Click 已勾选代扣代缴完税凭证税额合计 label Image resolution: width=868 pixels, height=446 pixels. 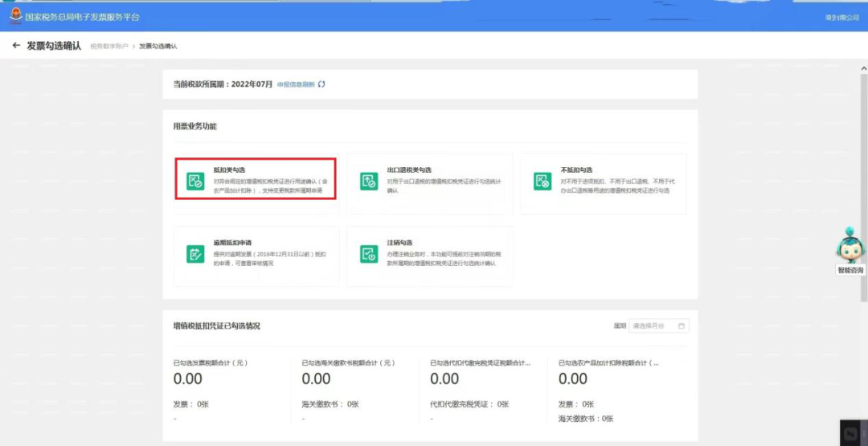481,363
